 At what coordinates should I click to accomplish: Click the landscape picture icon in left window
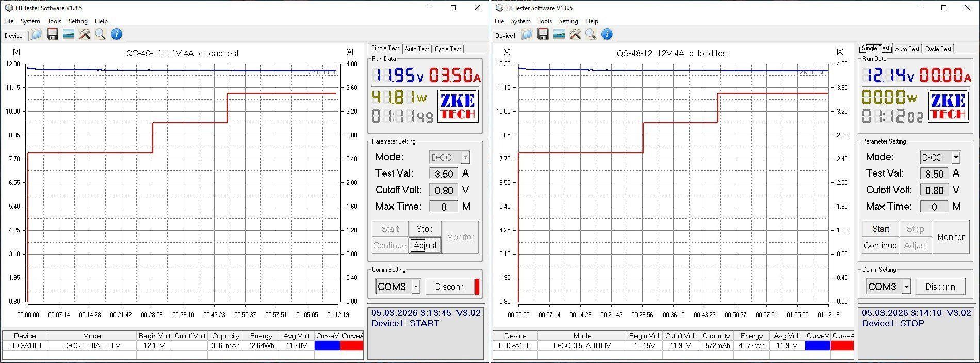(68, 35)
